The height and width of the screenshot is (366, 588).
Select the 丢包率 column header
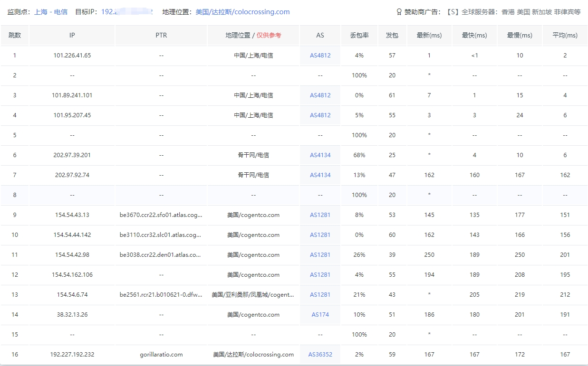point(359,36)
